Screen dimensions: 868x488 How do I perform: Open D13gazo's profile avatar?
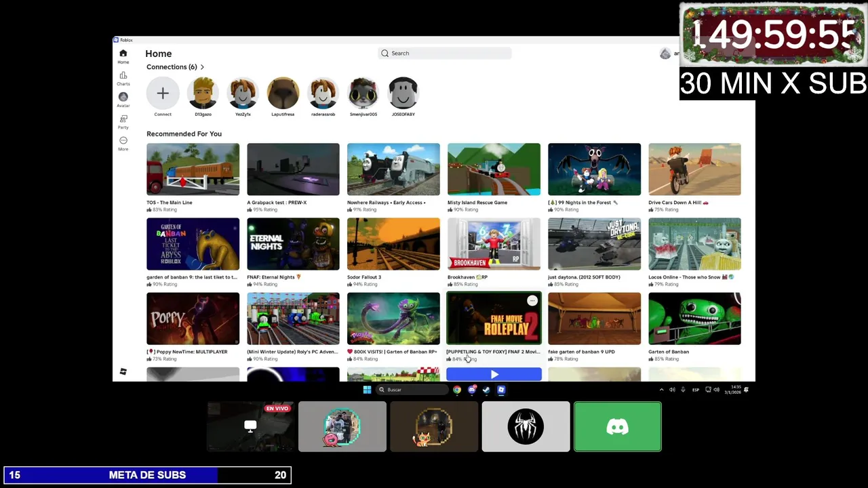pyautogui.click(x=203, y=94)
